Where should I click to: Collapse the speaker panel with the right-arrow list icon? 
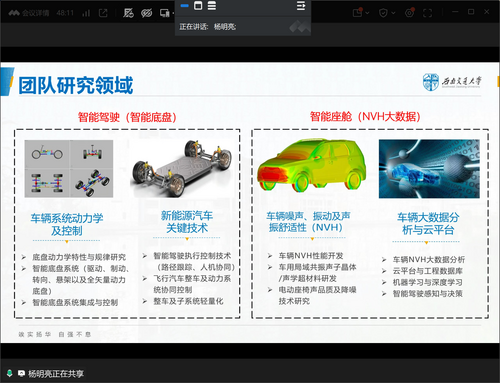tap(301, 6)
